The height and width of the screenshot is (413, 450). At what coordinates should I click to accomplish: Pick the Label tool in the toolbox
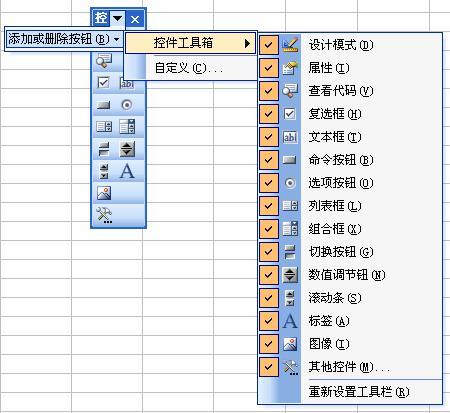[127, 171]
